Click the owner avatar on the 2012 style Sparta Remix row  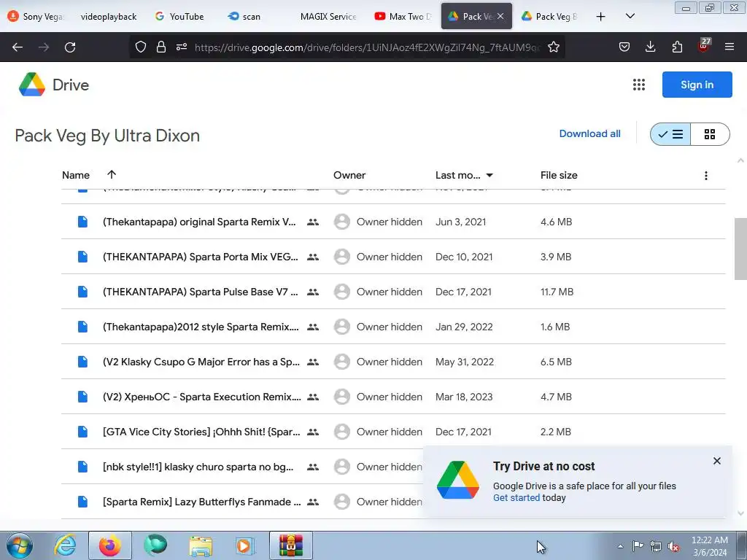[341, 327]
